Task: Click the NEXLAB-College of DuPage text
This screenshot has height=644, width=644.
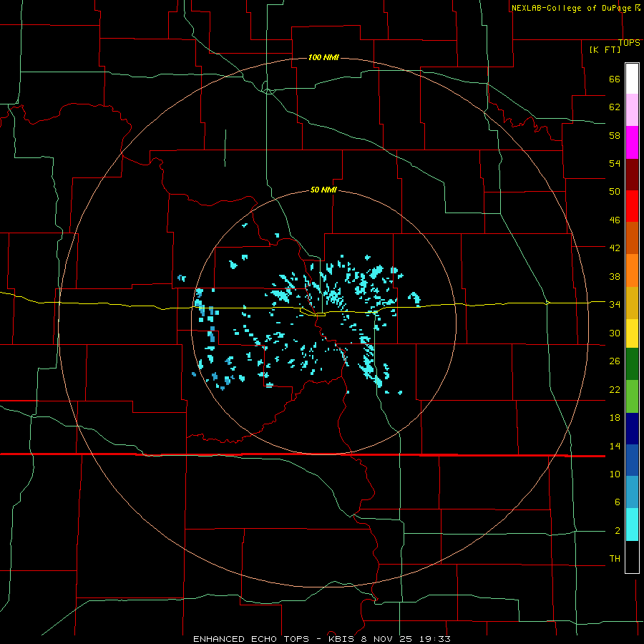Action: tap(572, 8)
